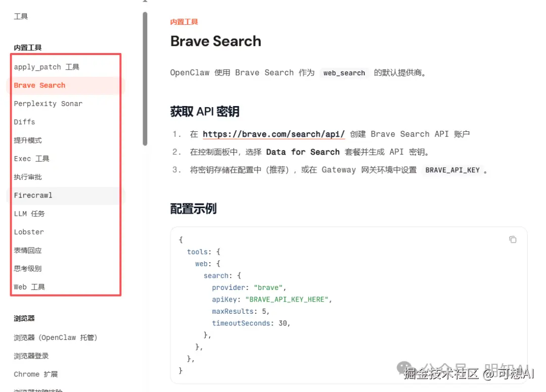The image size is (546, 392).
Task: Open Chrome 扩展 page
Action: [x=35, y=374]
